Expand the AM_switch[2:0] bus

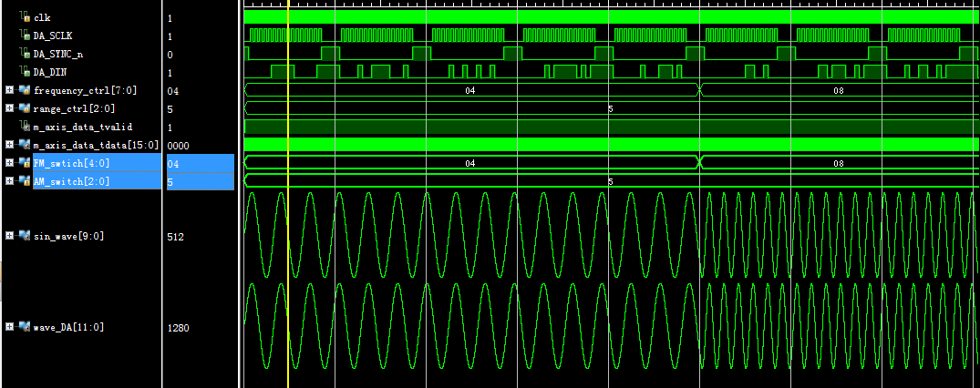(9, 181)
